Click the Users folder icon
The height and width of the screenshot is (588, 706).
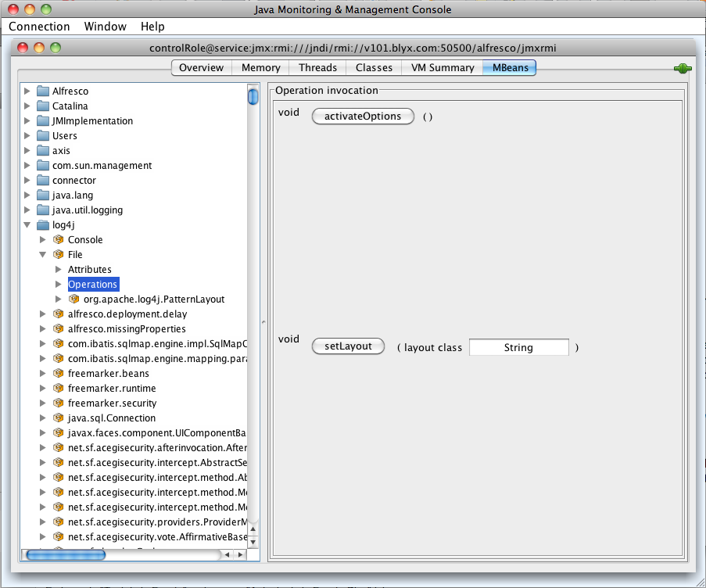point(43,135)
